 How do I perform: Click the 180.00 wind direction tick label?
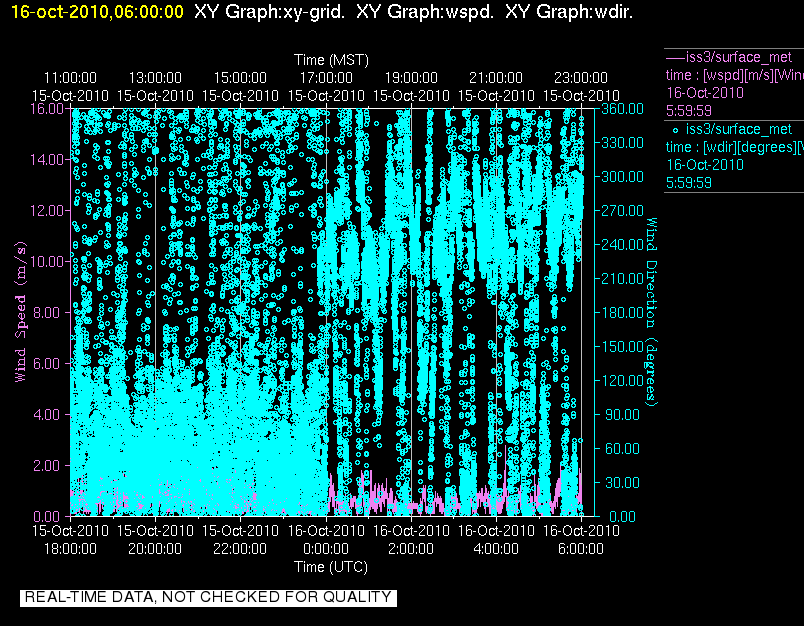tap(622, 313)
